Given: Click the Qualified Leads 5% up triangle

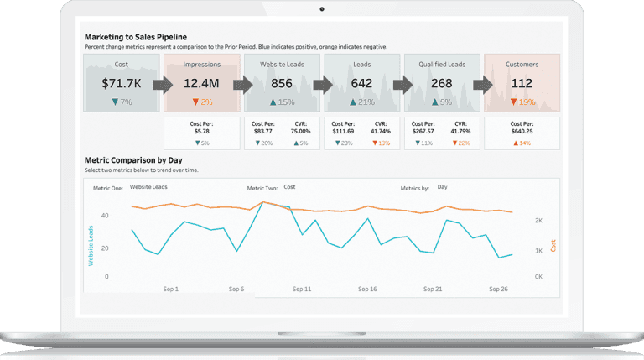Looking at the screenshot, I should coord(435,102).
